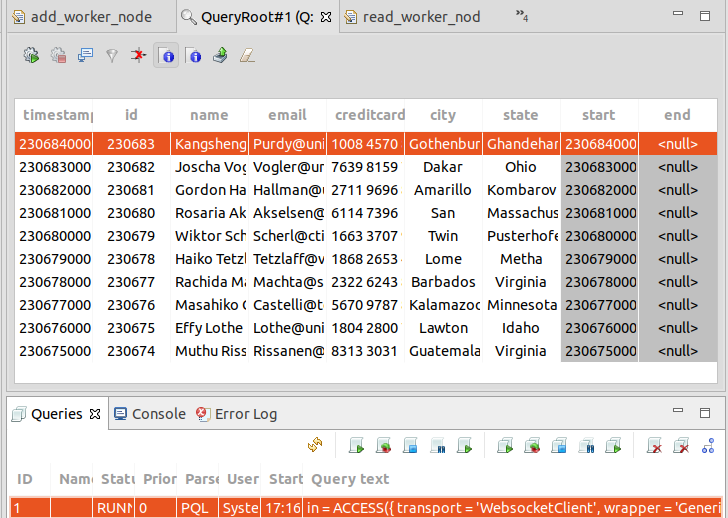Screen dimensions: 728x518
Task: Close the QueryRoot#1 editor tab
Action: pos(326,17)
